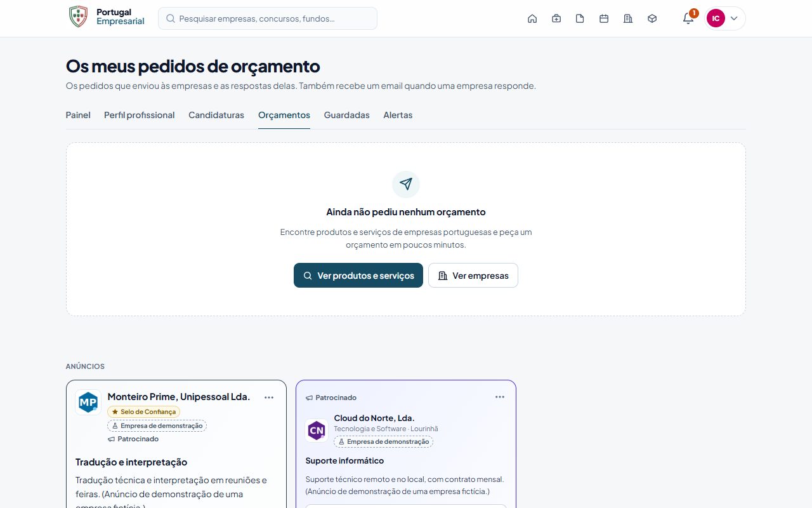Image resolution: width=812 pixels, height=508 pixels.
Task: Switch to the Candidaturas tab
Action: click(x=216, y=115)
